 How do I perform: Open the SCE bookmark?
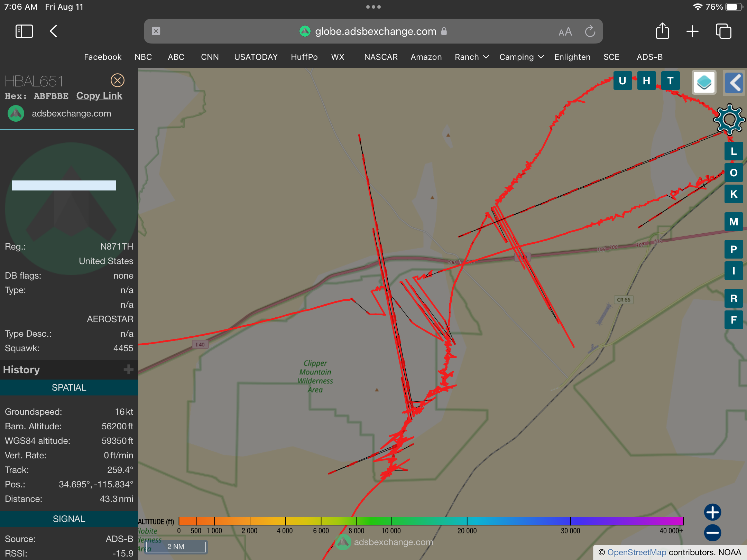click(x=611, y=57)
